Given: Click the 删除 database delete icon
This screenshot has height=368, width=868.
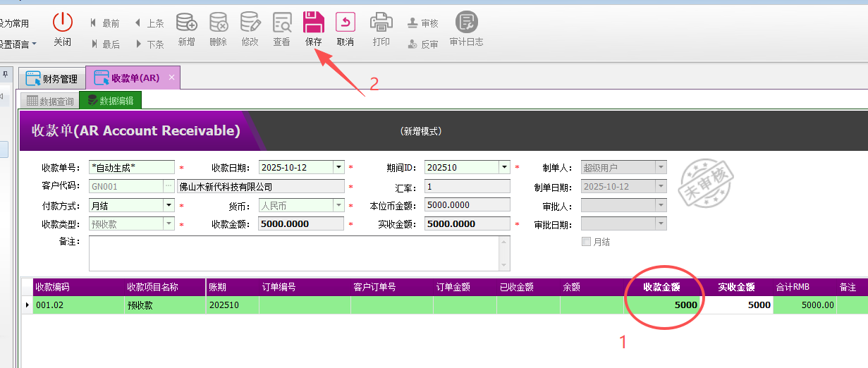Looking at the screenshot, I should (x=219, y=22).
